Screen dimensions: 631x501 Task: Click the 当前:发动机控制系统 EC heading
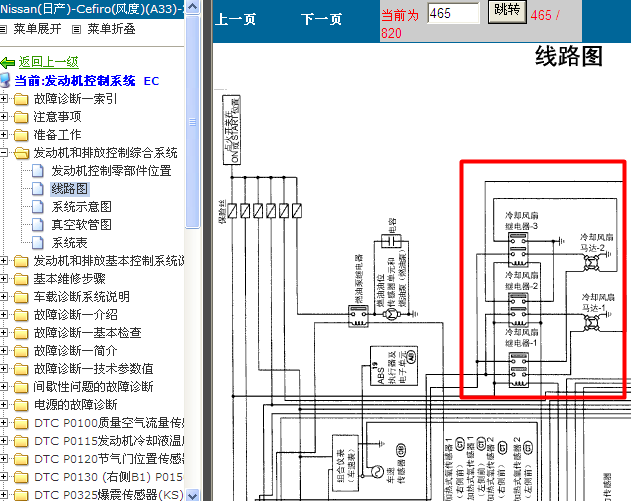coord(87,81)
